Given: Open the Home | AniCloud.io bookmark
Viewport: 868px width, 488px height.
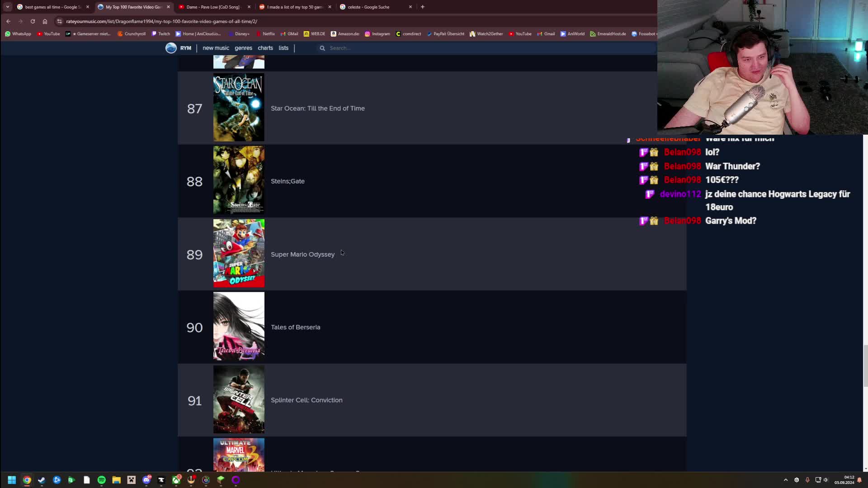Looking at the screenshot, I should [x=198, y=34].
